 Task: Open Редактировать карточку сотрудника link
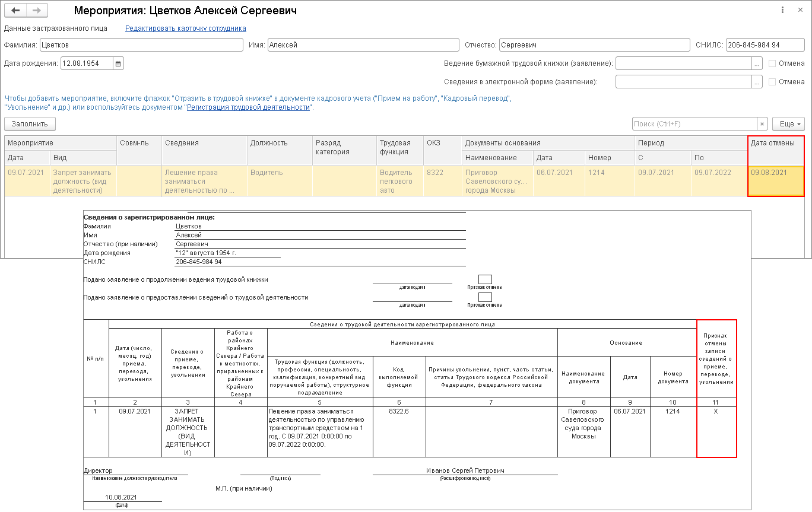click(x=185, y=28)
